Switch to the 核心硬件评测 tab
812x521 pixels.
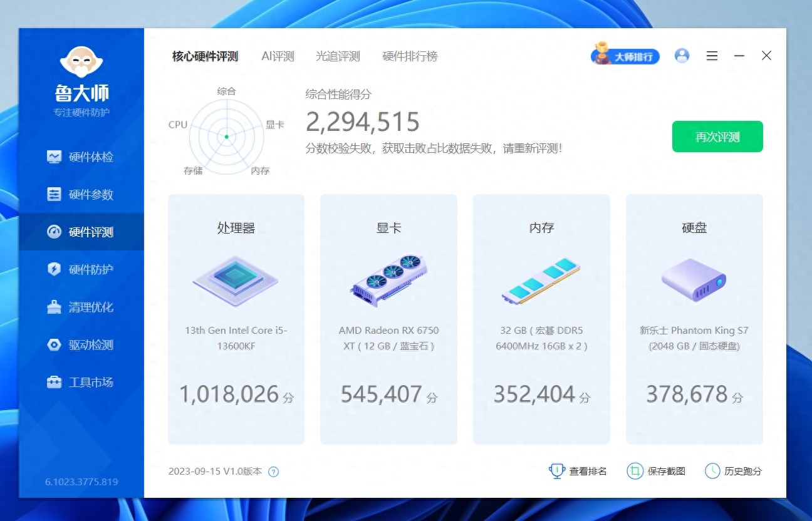[206, 56]
